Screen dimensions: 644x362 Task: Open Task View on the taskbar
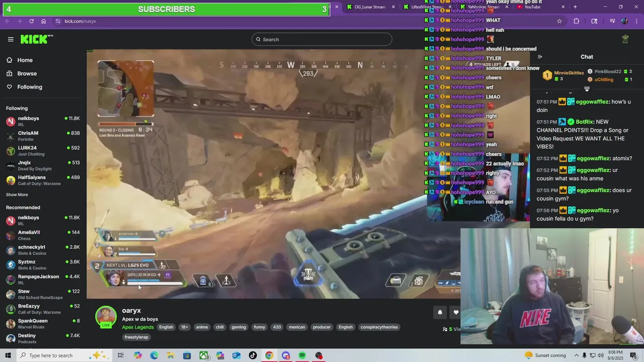(x=121, y=355)
